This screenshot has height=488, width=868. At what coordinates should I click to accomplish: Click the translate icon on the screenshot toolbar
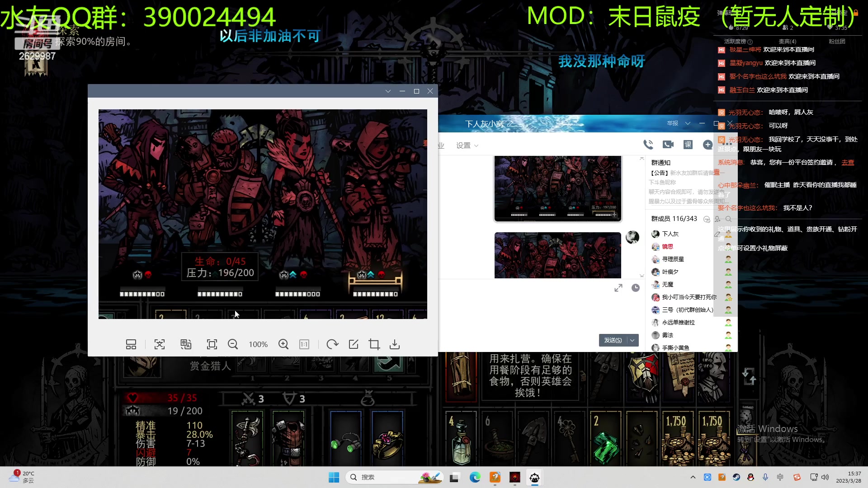click(x=186, y=344)
